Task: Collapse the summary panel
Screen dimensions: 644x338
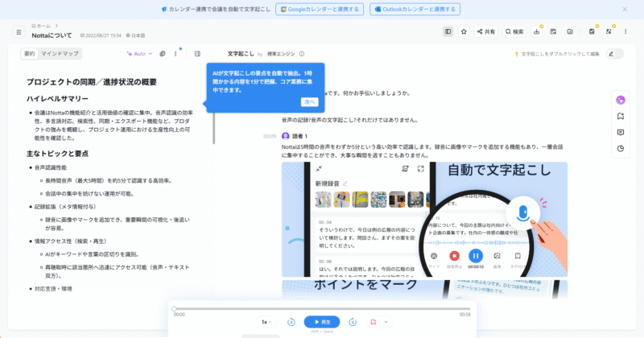Action: pyautogui.click(x=197, y=54)
